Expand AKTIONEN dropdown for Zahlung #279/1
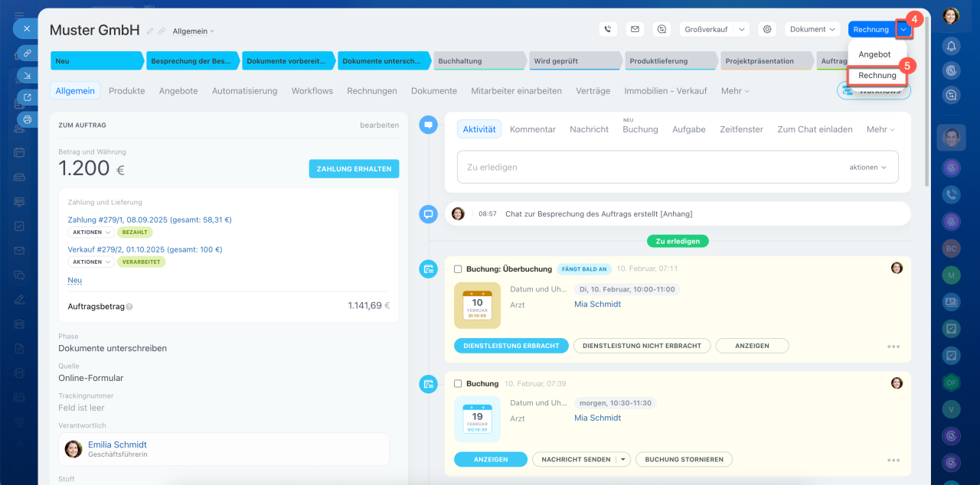Image resolution: width=980 pixels, height=485 pixels. tap(91, 233)
